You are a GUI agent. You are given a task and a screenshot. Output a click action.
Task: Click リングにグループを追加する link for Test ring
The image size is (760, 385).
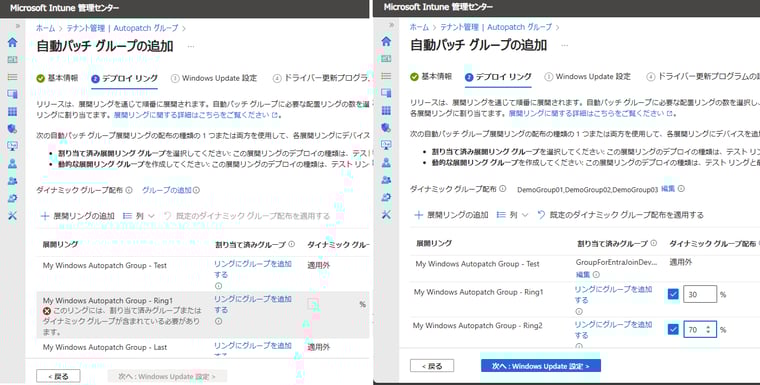[253, 269]
